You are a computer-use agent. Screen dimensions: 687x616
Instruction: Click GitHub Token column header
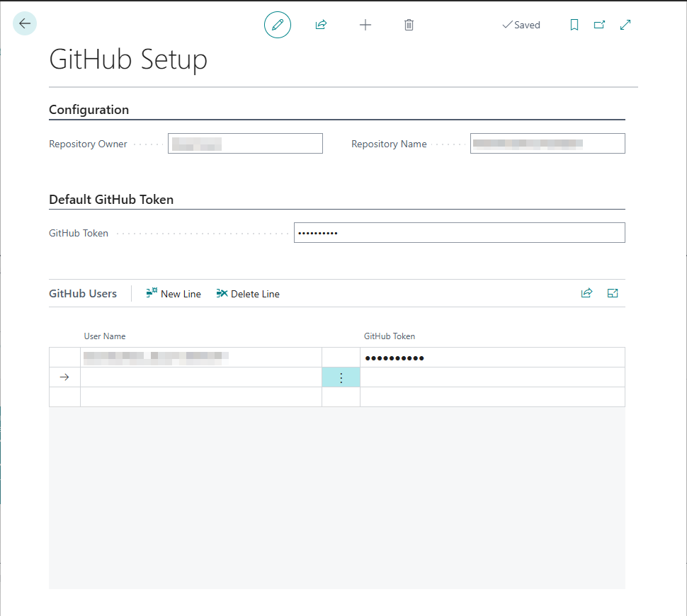tap(390, 336)
